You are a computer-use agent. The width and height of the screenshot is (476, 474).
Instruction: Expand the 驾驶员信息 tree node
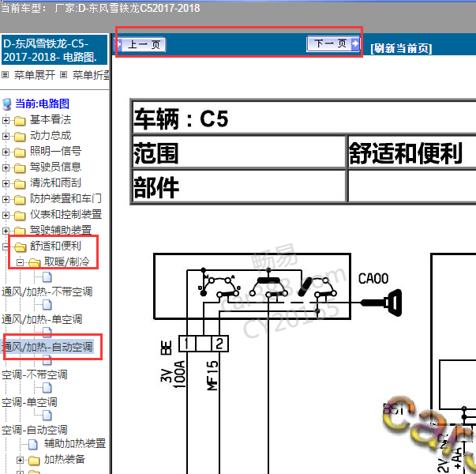click(x=6, y=167)
